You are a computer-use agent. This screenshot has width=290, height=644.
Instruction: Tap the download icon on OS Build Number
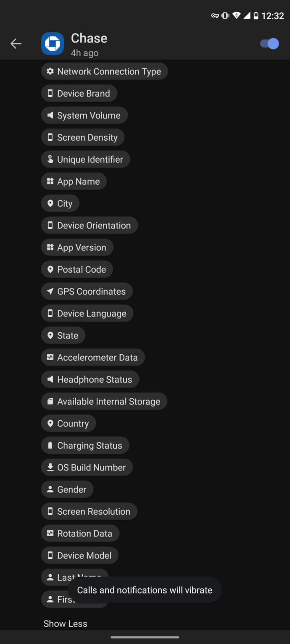tap(50, 468)
